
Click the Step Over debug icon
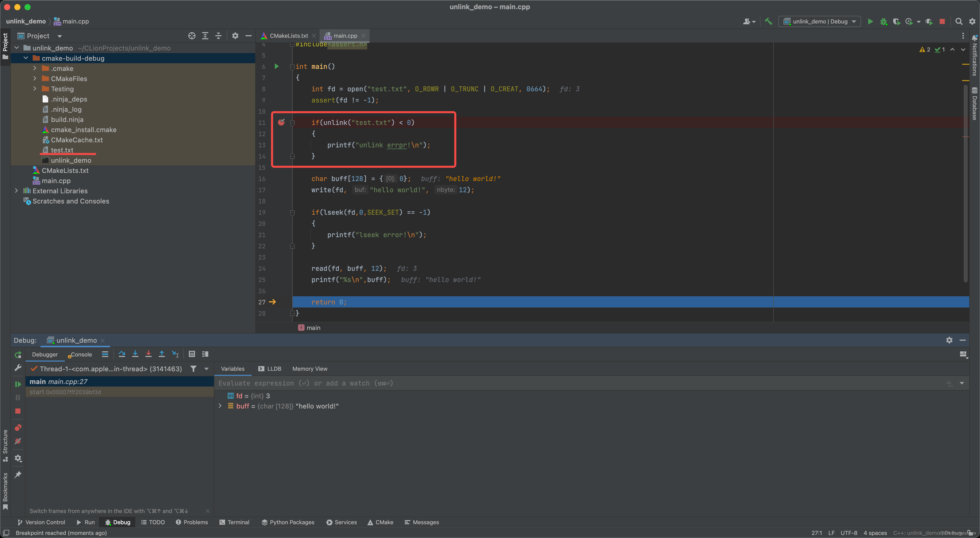coord(122,354)
